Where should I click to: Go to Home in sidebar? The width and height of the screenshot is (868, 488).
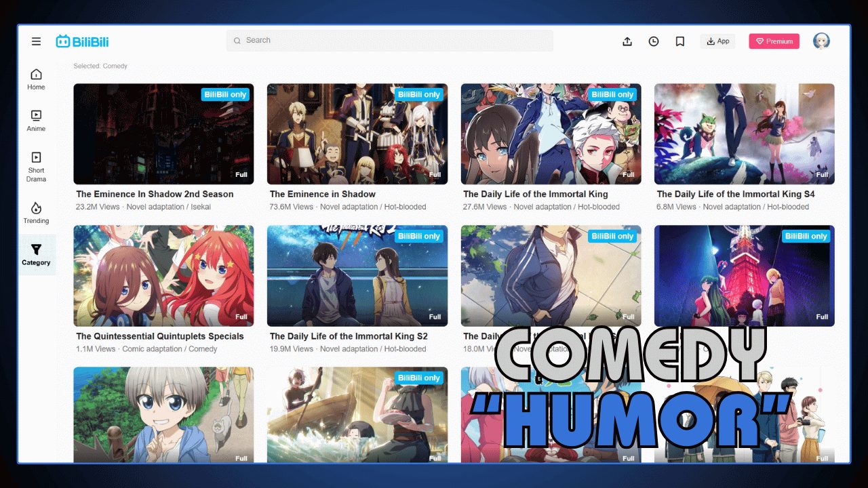pyautogui.click(x=36, y=79)
